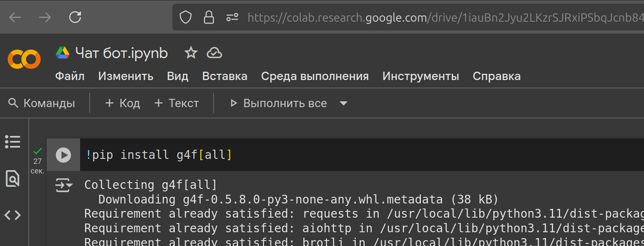Click the 27 сек. execution time label
This screenshot has width=644, height=246.
(x=37, y=166)
